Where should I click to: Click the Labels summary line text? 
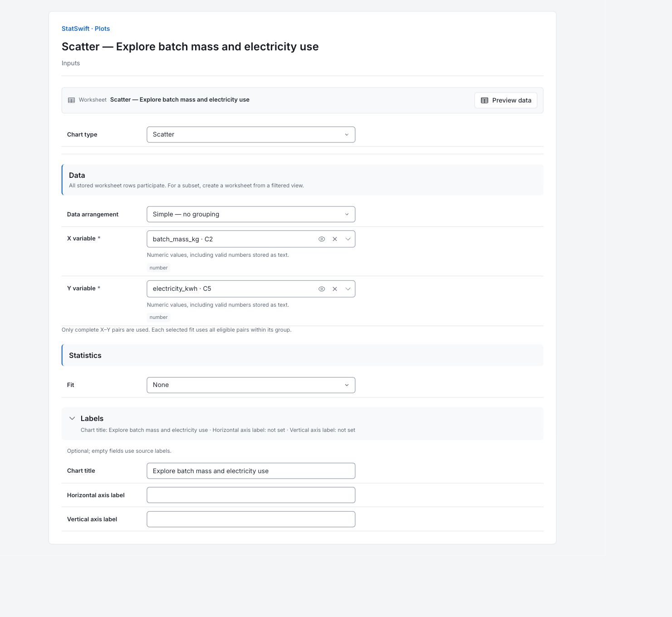pos(218,430)
